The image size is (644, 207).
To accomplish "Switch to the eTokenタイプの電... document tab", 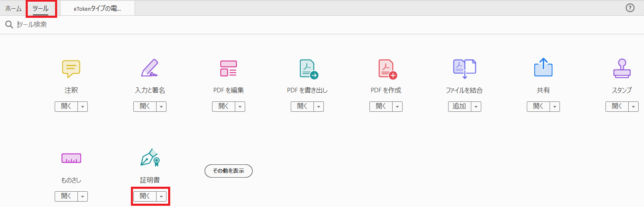I will [97, 9].
